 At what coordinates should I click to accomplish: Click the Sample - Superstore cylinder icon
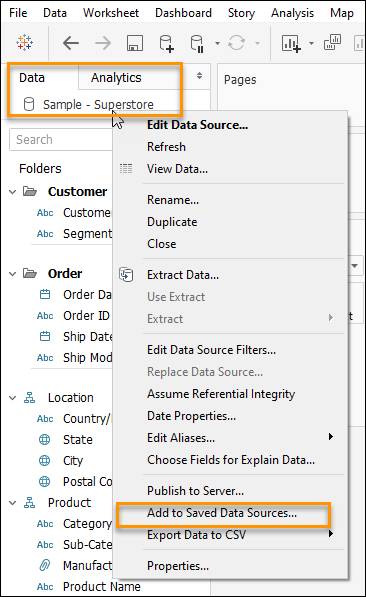coord(29,104)
